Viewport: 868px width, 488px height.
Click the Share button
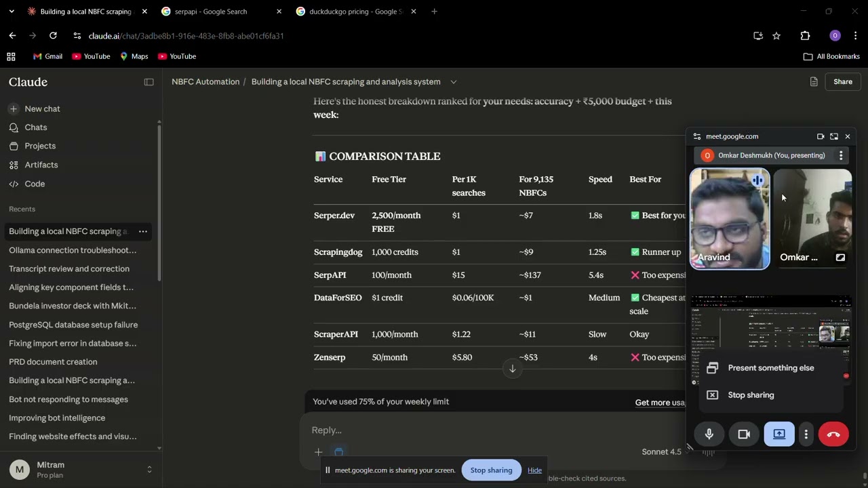coord(843,82)
